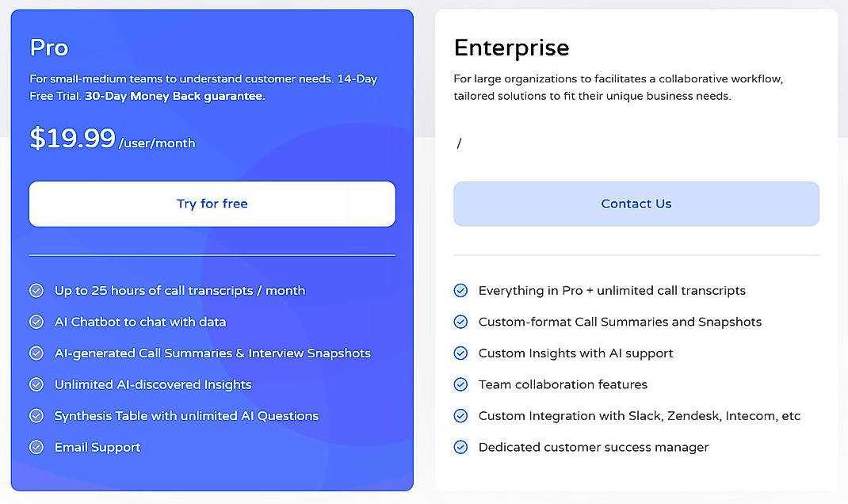Click the Custom Integration checkmark icon
Image resolution: width=848 pixels, height=504 pixels.
pyautogui.click(x=461, y=415)
